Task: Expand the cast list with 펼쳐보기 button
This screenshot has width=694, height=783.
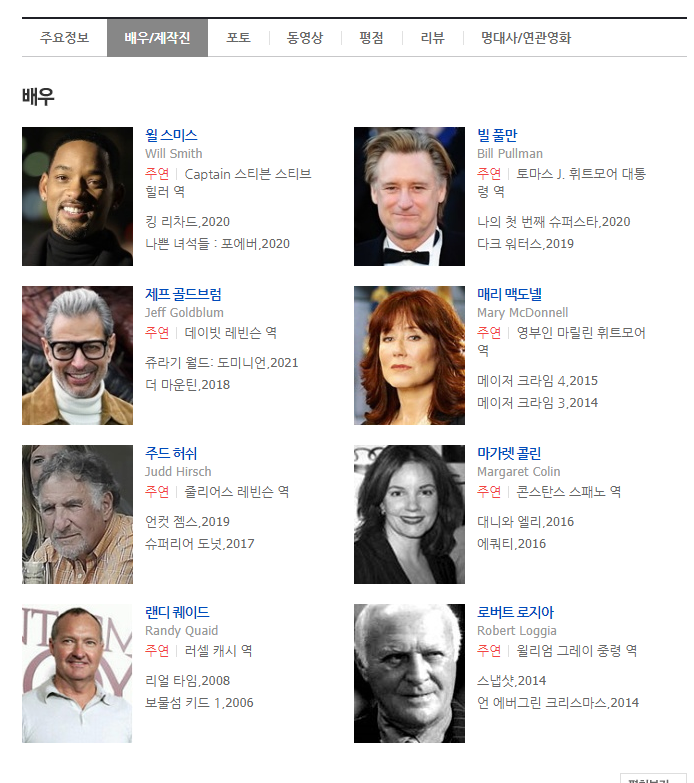Action: [x=653, y=779]
